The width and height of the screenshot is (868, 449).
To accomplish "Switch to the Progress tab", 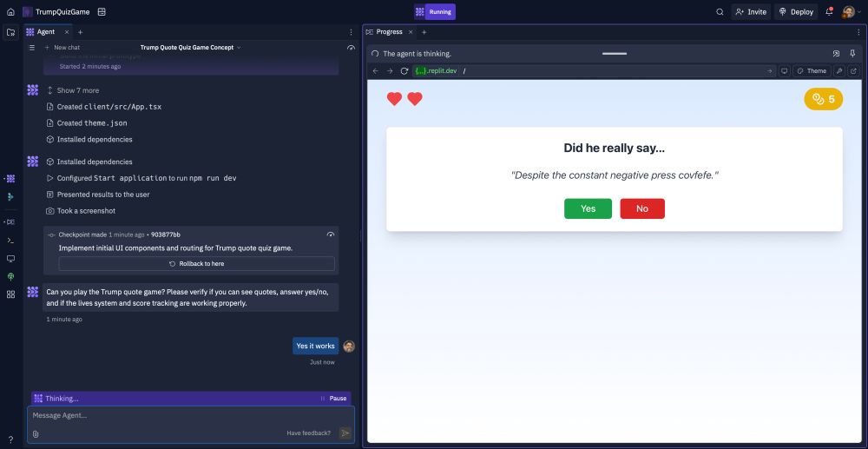I will pos(385,32).
